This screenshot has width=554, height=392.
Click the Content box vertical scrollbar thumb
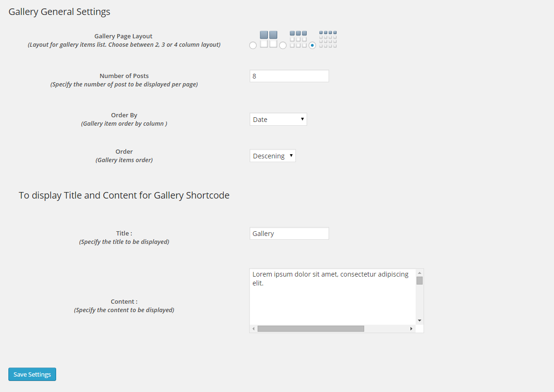419,280
